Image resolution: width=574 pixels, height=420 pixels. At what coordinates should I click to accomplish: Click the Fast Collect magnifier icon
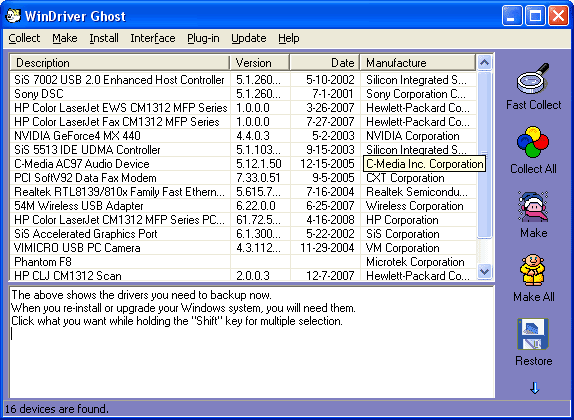tap(533, 78)
